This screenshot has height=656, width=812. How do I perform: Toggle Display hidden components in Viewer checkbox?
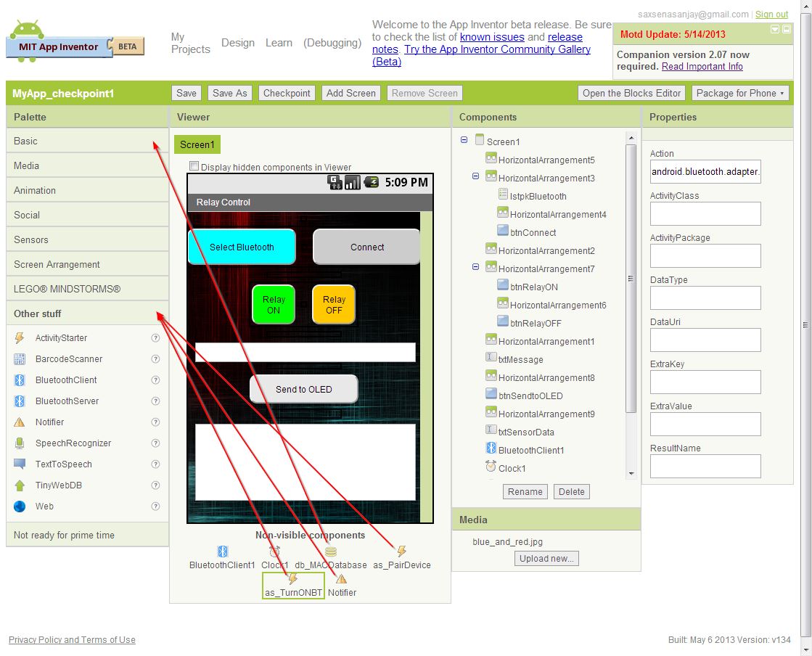[194, 166]
